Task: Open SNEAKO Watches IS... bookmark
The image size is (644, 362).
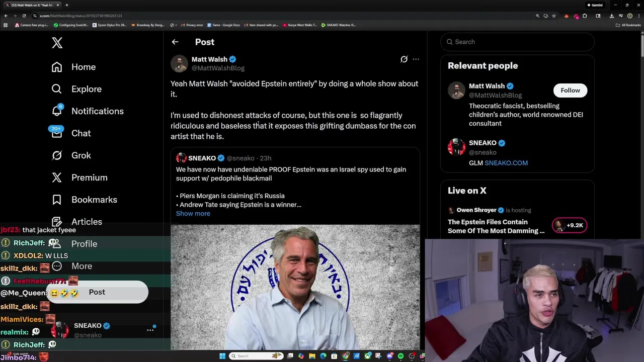Action: [x=339, y=25]
